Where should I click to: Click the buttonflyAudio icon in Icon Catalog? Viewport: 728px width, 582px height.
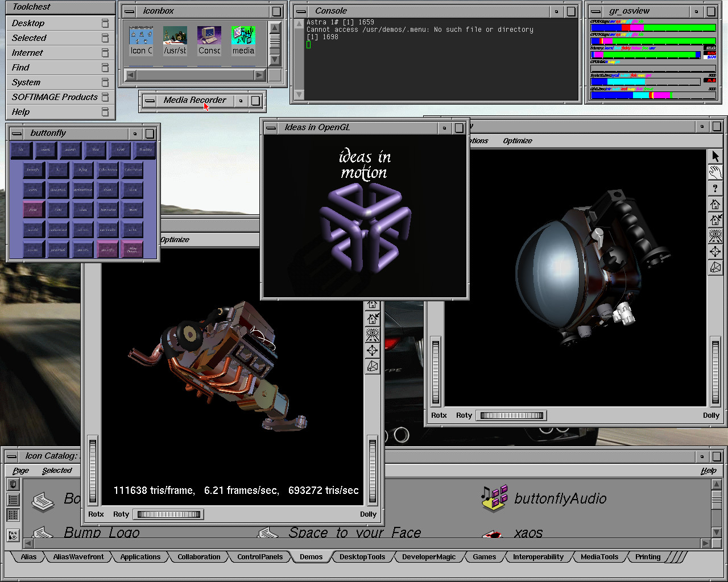(494, 498)
